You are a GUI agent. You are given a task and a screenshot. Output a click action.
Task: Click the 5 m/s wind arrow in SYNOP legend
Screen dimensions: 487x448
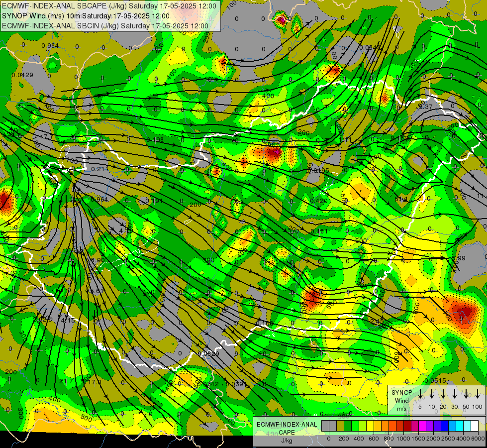coord(420,394)
